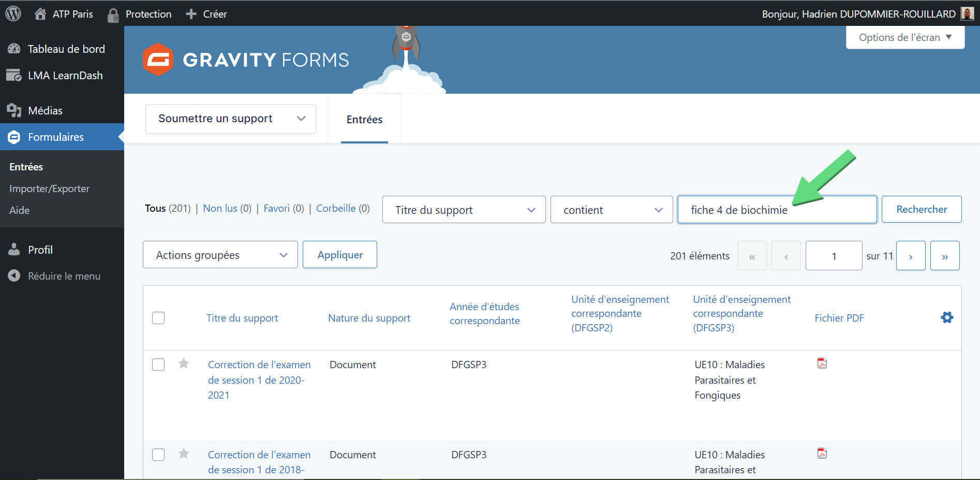Check the first entry's checkbox

[x=158, y=365]
